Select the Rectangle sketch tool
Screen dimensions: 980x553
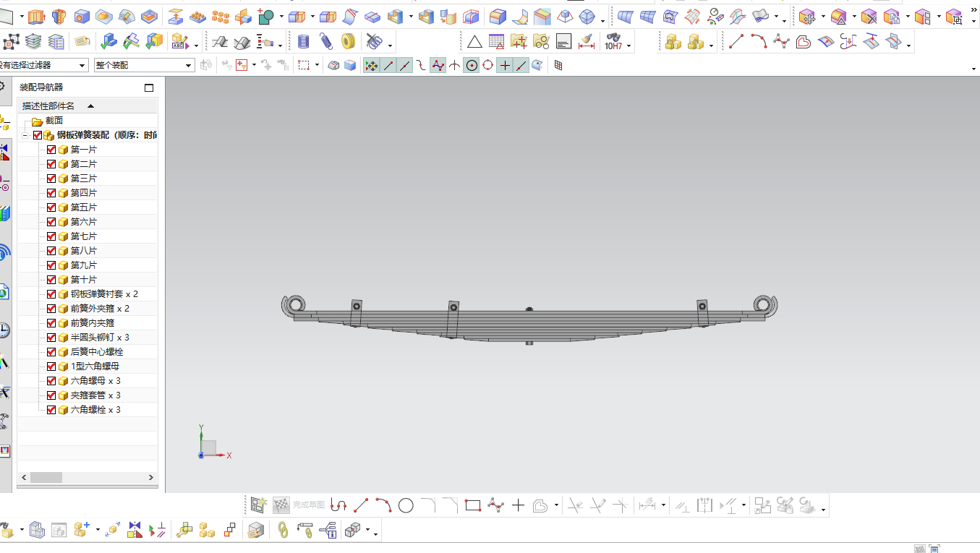pos(473,505)
